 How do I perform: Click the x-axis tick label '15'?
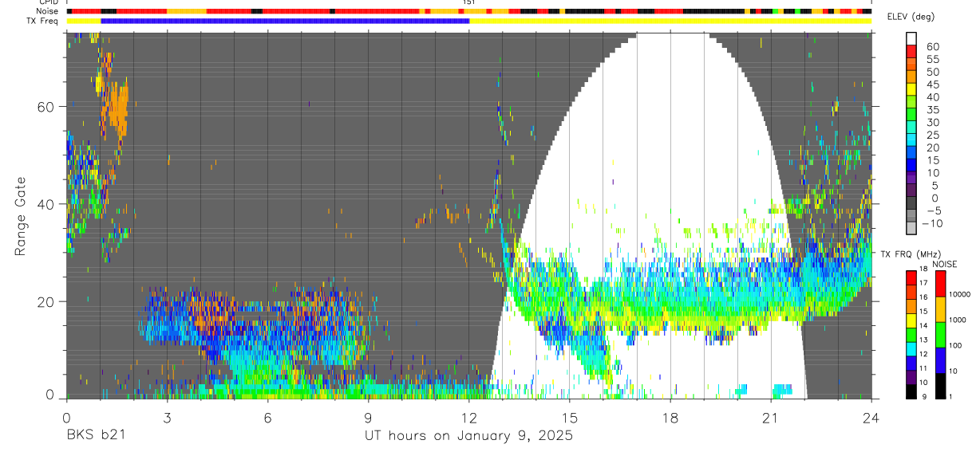570,418
